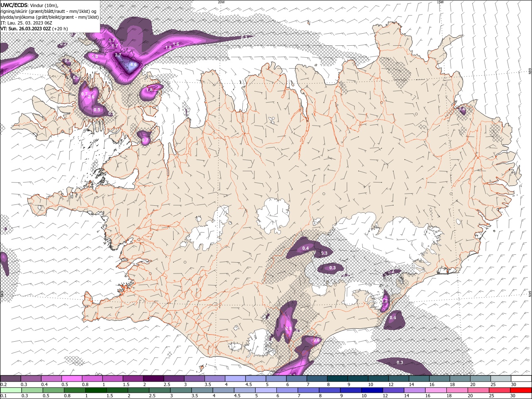Screen dimensions: 532x399
Task: Click the UWC/ECDS title text
Action: 15,5
